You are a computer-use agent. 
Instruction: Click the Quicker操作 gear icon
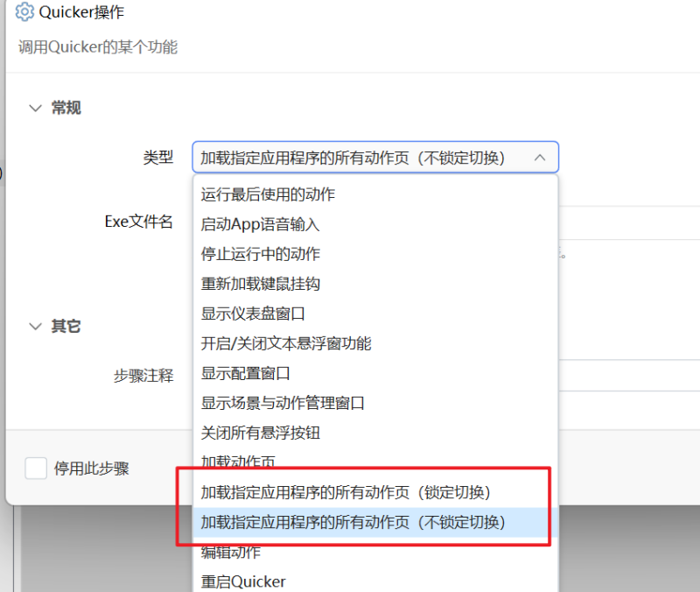24,12
